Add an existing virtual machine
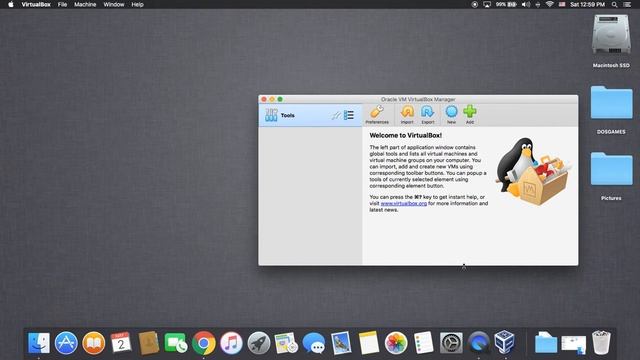The width and height of the screenshot is (640, 360). [470, 115]
